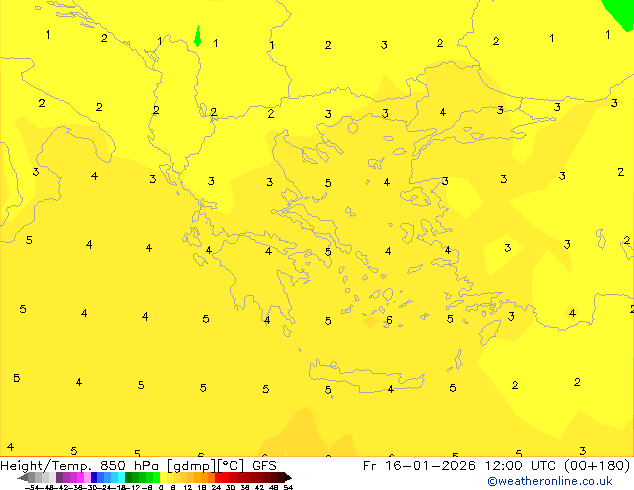Click the legend value 12
Image resolution: width=634 pixels, height=490 pixels.
(188, 487)
